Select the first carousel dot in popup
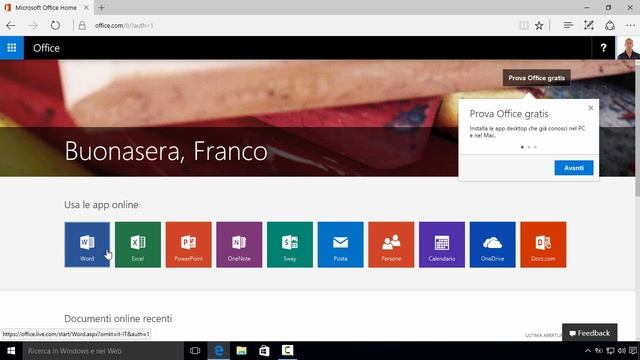This screenshot has height=360, width=640. point(522,147)
